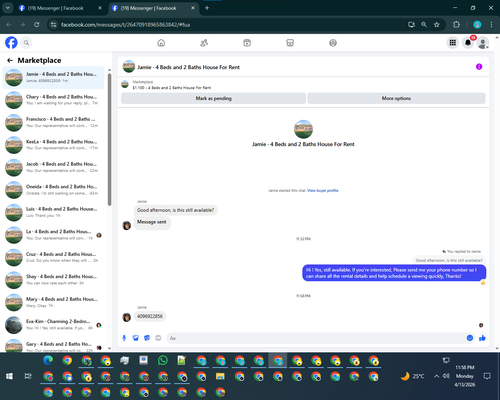Click the browser back arrow
The width and height of the screenshot is (500, 400).
click(x=9, y=24)
